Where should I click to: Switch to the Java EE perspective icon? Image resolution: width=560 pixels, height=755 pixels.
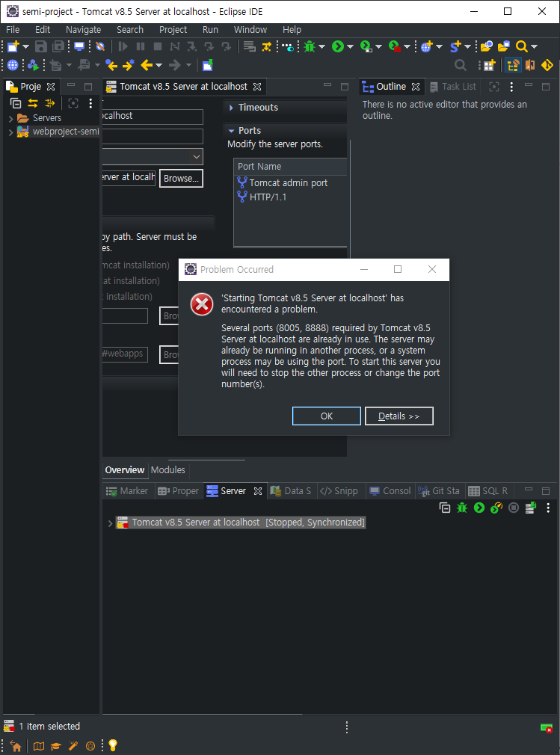[514, 65]
